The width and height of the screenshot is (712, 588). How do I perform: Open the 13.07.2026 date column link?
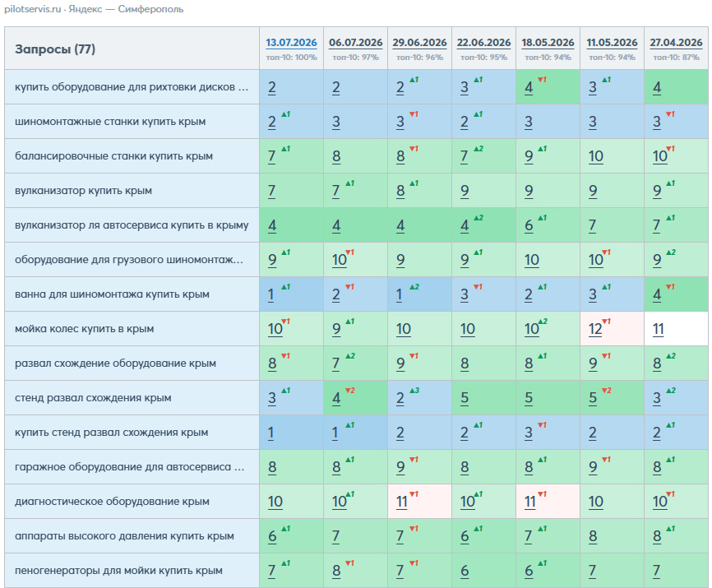tap(291, 43)
